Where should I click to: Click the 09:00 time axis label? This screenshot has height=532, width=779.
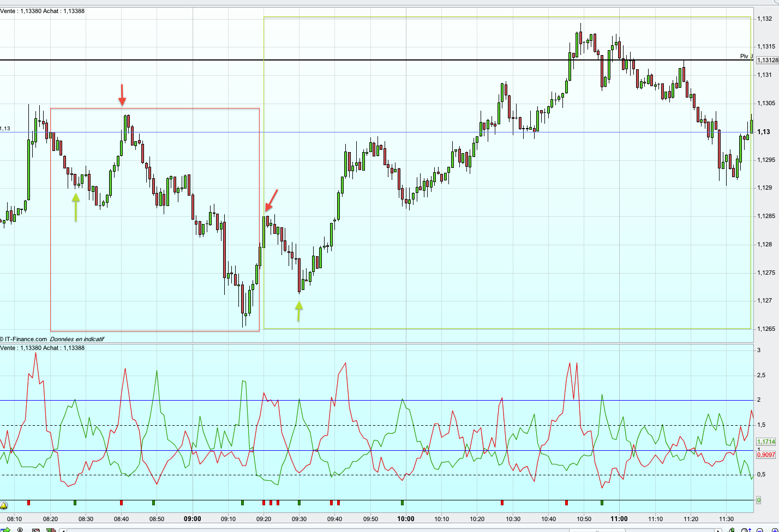[192, 519]
